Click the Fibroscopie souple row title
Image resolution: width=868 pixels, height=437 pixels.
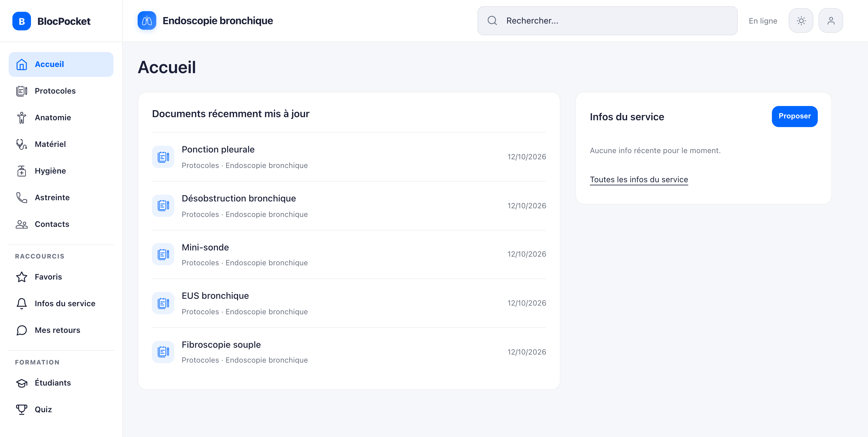(x=221, y=345)
